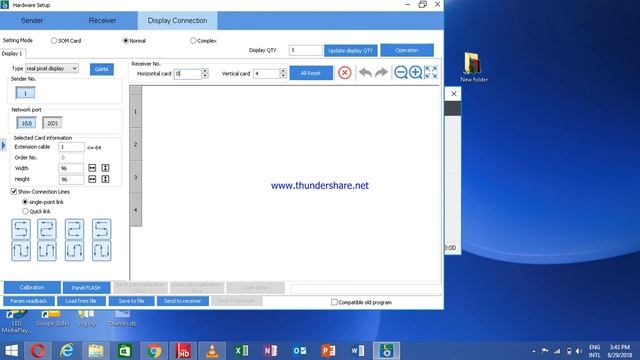Zoom in the receiver layout canvas
This screenshot has height=360, width=640.
coord(416,73)
